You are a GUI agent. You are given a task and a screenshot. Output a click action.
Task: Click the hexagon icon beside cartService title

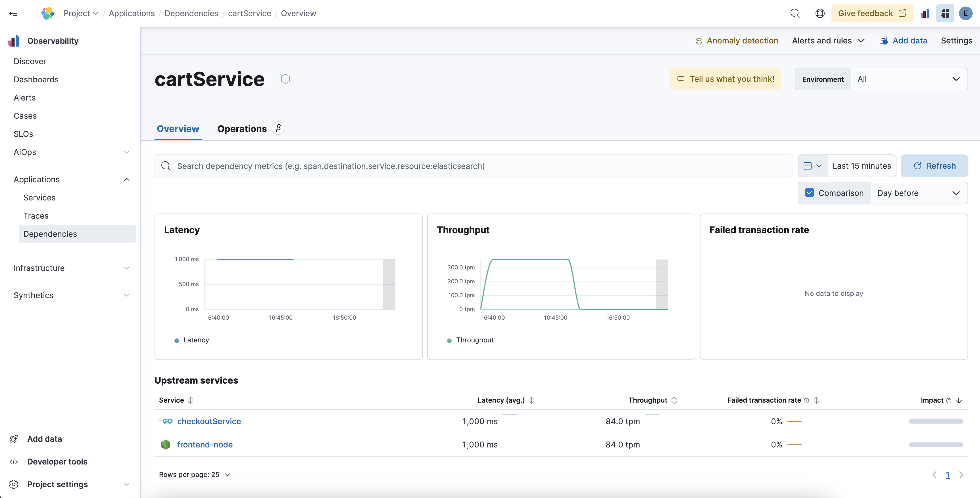(285, 79)
